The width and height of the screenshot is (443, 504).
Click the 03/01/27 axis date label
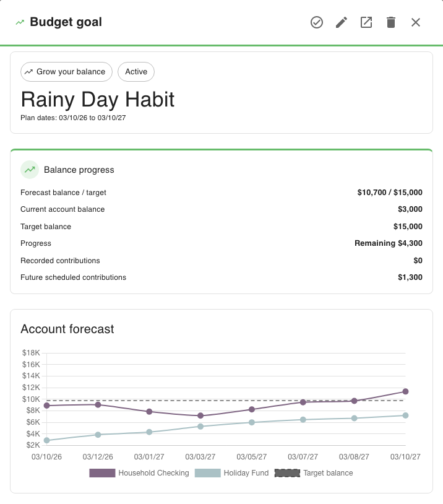pyautogui.click(x=149, y=457)
